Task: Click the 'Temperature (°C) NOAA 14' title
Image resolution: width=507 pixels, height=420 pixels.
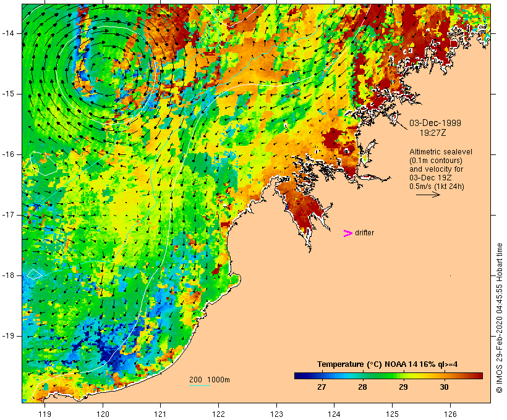Action: 388,364
